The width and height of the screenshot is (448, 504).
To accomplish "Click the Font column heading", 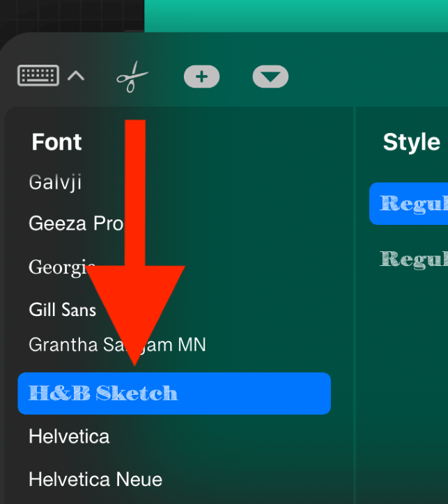I will pyautogui.click(x=56, y=142).
